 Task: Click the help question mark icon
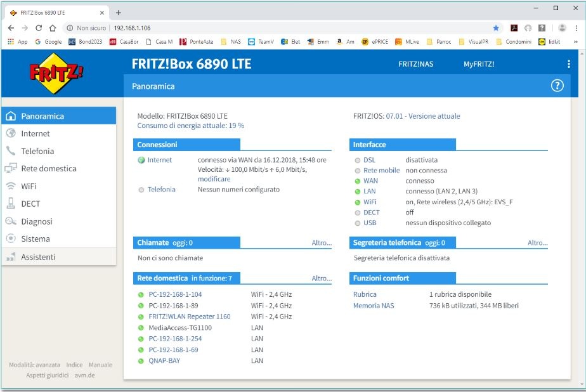(x=557, y=86)
